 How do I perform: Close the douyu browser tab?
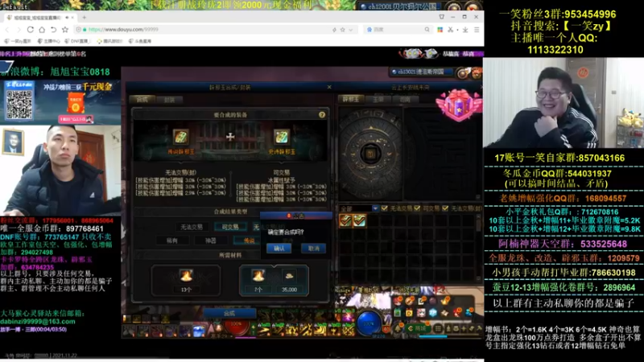(72, 18)
